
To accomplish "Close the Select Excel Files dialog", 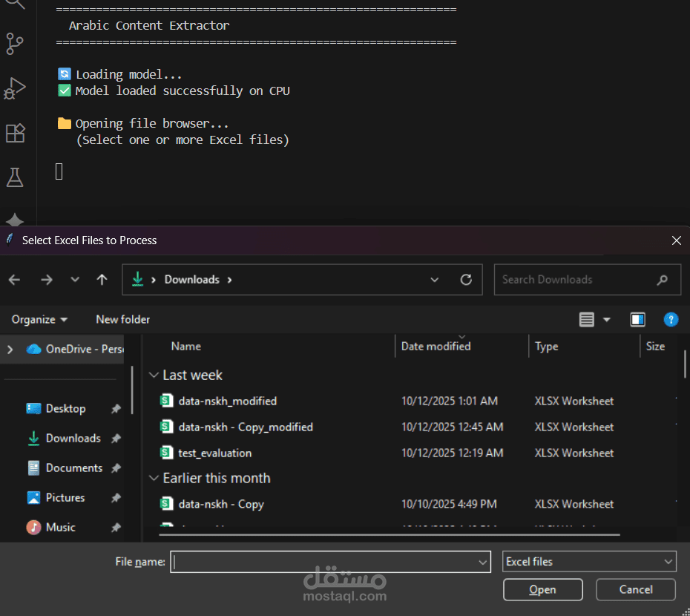I will [677, 240].
